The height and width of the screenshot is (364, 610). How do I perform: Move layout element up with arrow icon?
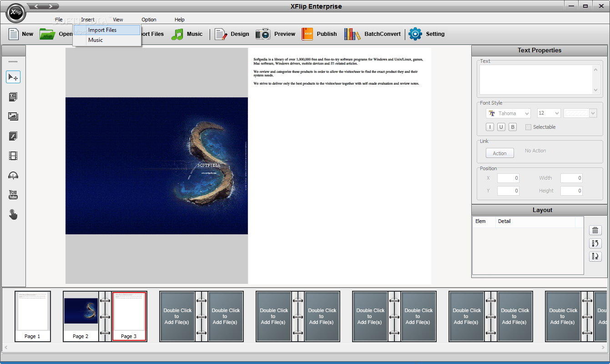pos(595,243)
